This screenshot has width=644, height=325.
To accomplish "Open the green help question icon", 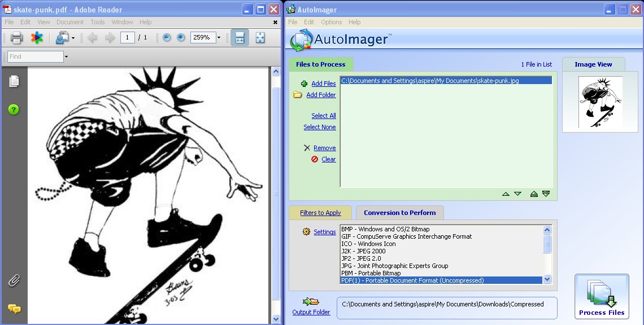I will point(14,109).
